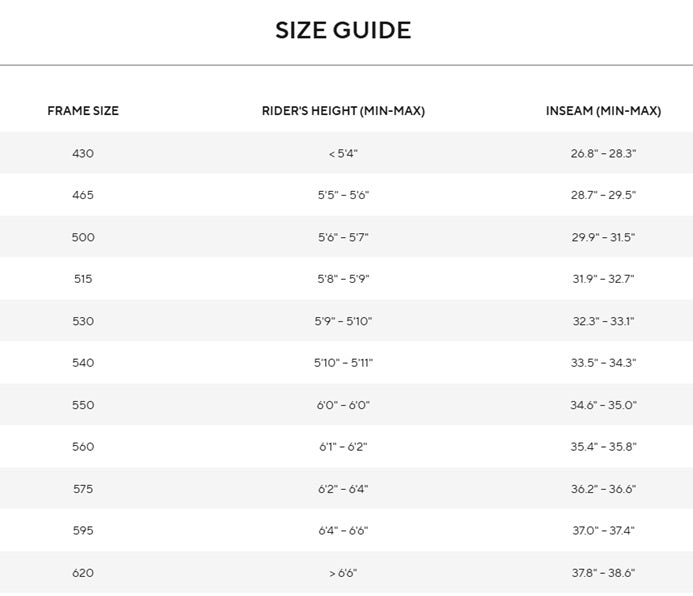The image size is (693, 596).
Task: Select frame size 430 cell
Action: [83, 153]
